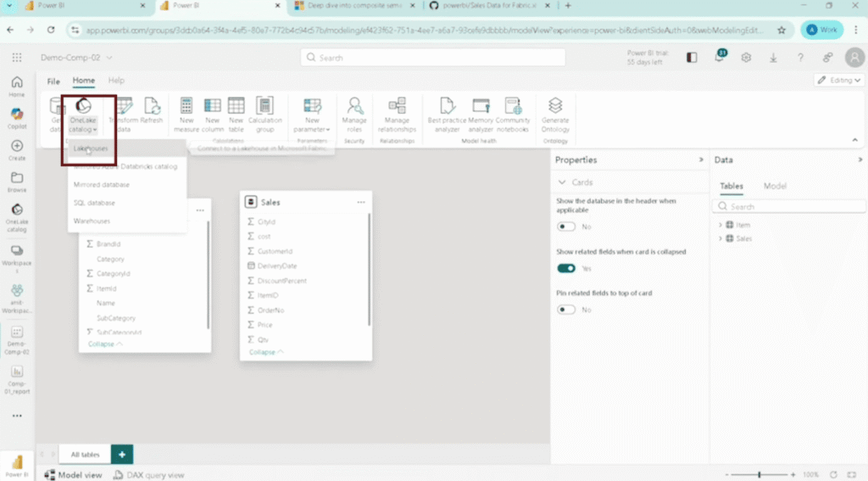The image size is (868, 481).
Task: Open OneLake catalog in sidebar
Action: [x=17, y=217]
